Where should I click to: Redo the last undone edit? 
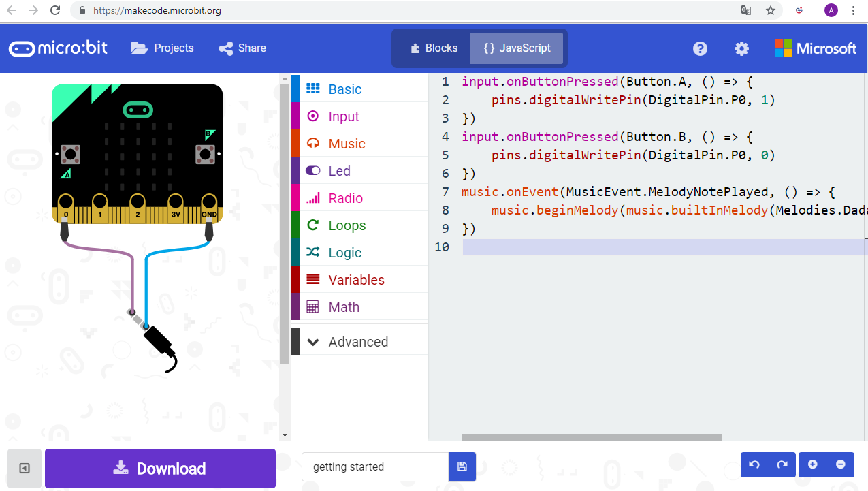782,464
